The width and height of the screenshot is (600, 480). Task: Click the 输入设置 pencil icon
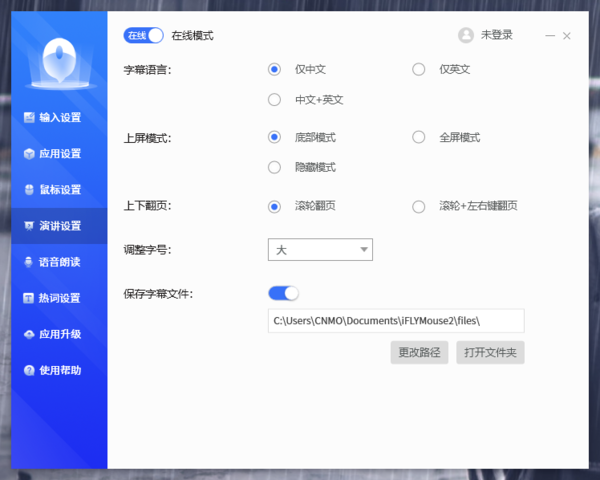coord(29,118)
